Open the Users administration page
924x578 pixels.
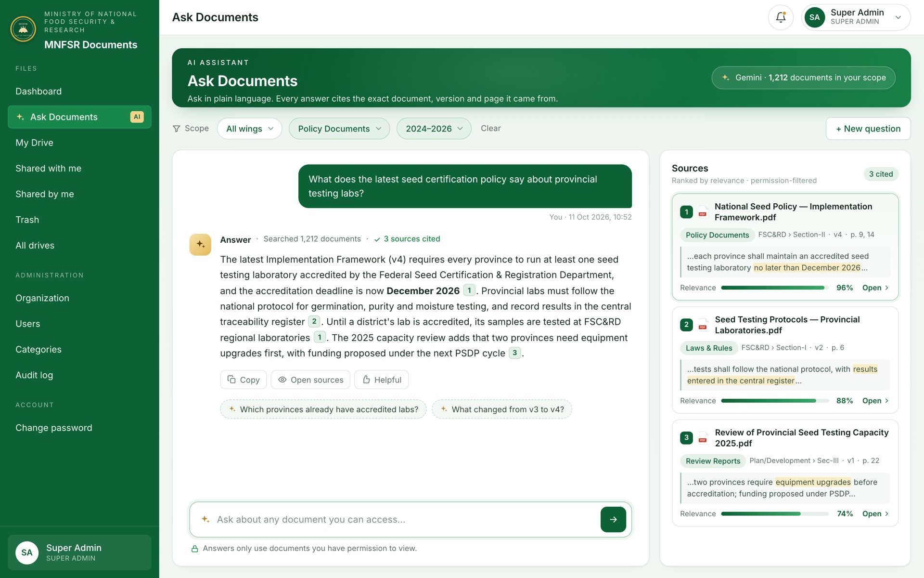[x=79, y=324]
